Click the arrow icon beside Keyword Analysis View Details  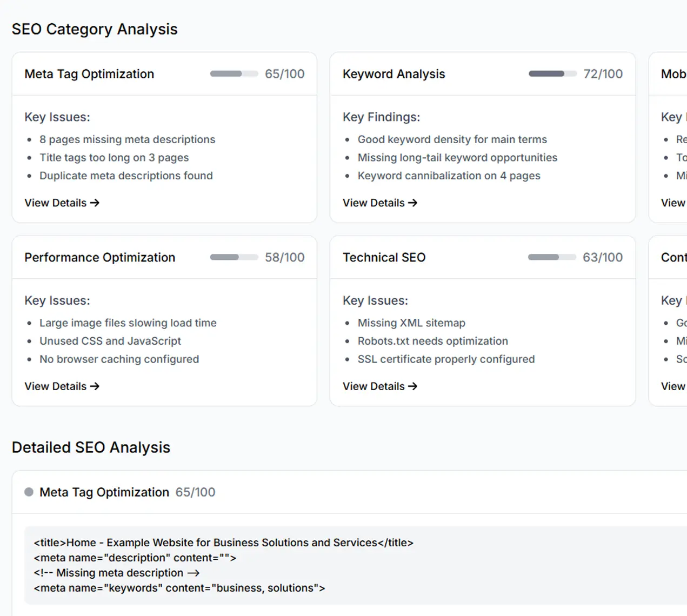pyautogui.click(x=413, y=203)
